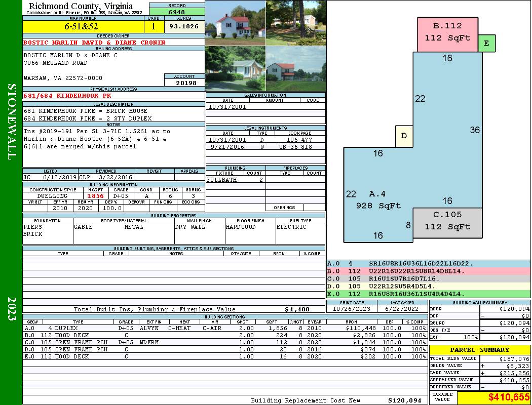The width and height of the screenshot is (532, 405).
Task: Select the gray C.105 porch section
Action: tap(447, 222)
